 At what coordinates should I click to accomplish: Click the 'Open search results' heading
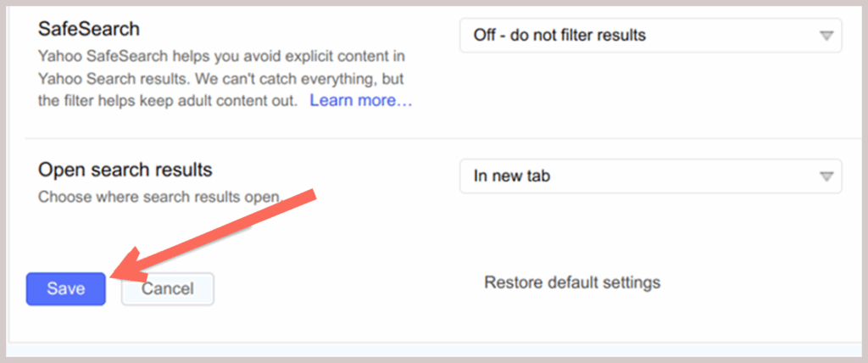(x=125, y=169)
